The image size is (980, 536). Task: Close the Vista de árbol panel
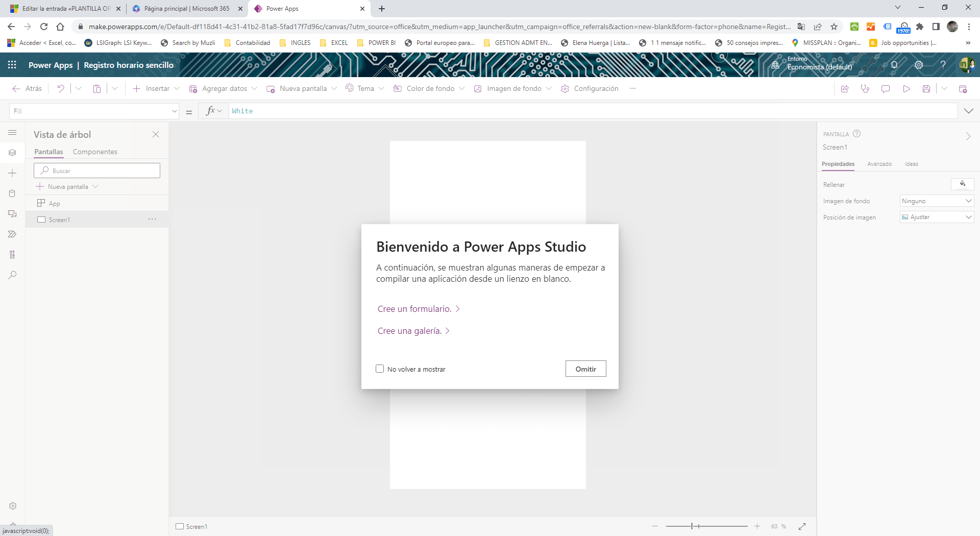[x=156, y=134]
